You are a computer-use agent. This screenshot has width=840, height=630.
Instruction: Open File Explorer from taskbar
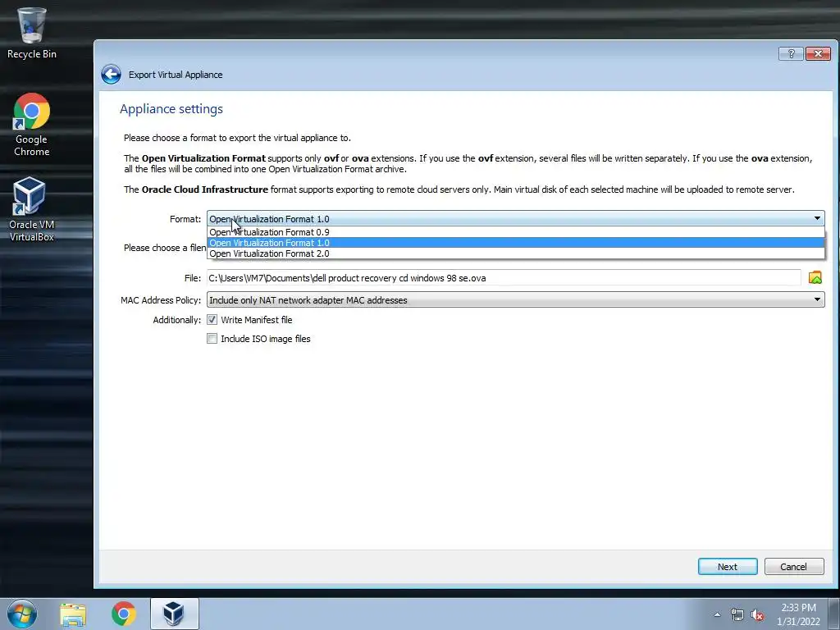[73, 614]
